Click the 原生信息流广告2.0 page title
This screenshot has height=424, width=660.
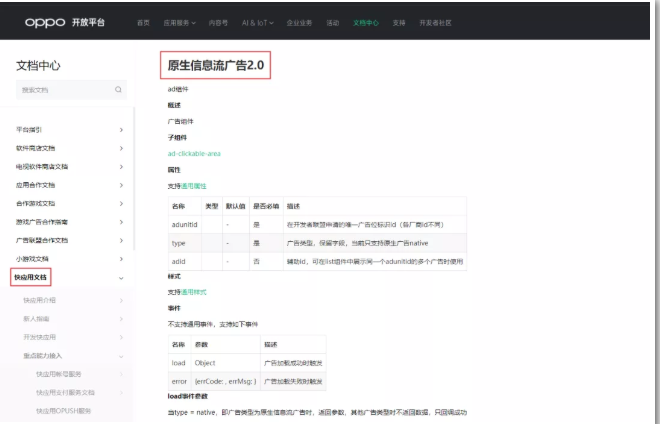pyautogui.click(x=216, y=65)
